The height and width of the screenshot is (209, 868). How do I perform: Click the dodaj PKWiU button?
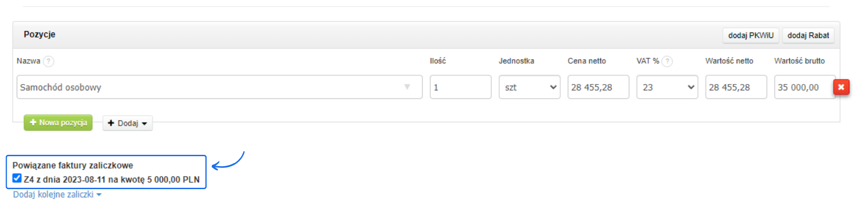coord(750,35)
